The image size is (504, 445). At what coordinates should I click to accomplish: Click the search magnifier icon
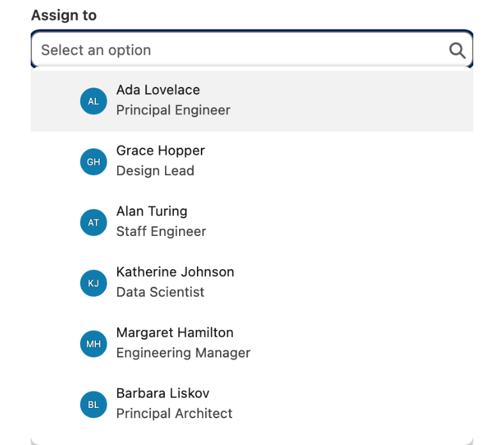(457, 51)
